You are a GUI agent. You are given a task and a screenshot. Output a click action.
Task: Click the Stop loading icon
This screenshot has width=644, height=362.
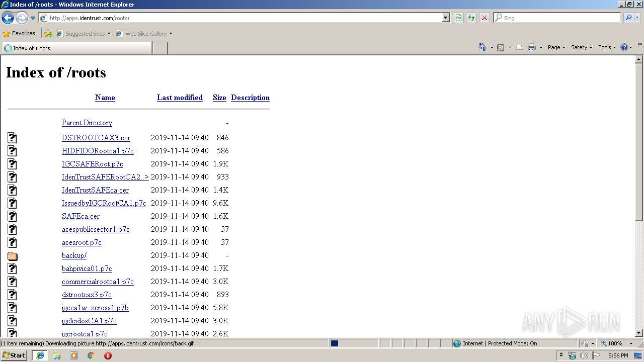(x=485, y=18)
